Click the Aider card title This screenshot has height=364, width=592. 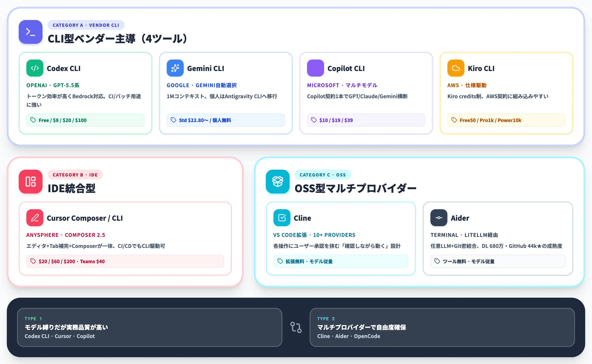pyautogui.click(x=460, y=218)
